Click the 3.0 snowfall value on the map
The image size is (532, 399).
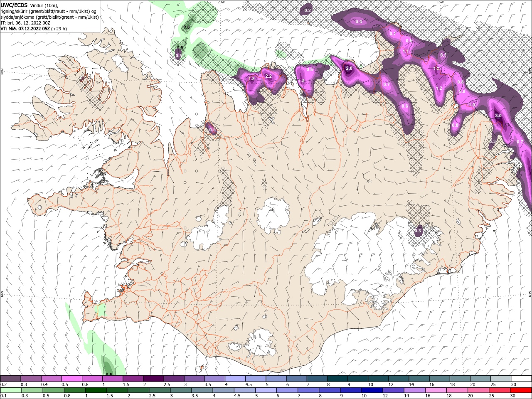[499, 116]
